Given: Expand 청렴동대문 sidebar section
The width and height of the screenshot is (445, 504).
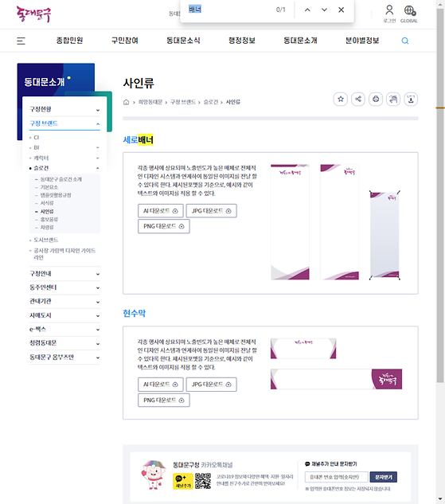Looking at the screenshot, I should pyautogui.click(x=64, y=343).
